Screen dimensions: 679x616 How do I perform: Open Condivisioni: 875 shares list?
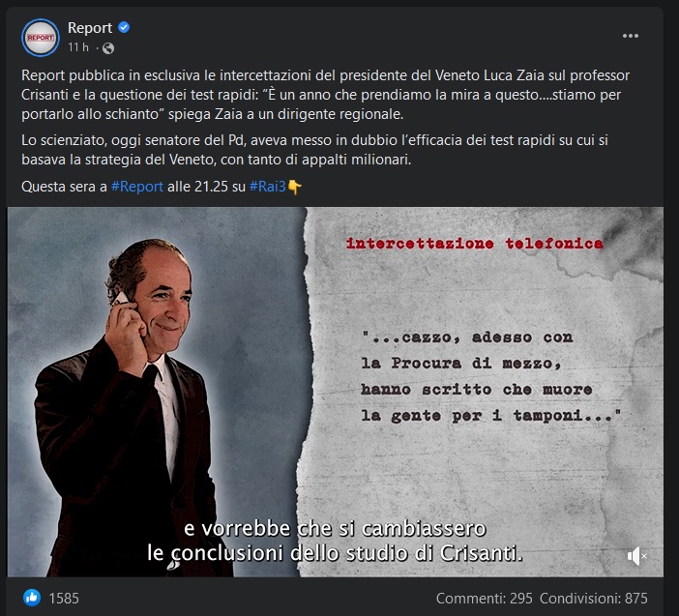[x=593, y=599]
